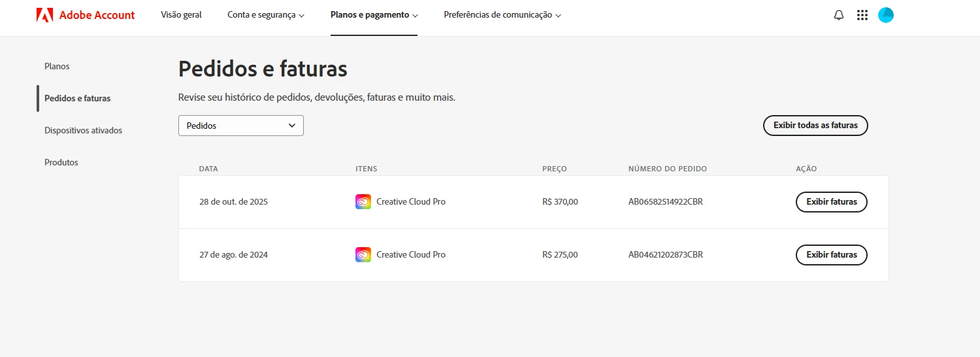Open Produtos in the sidebar

(61, 162)
